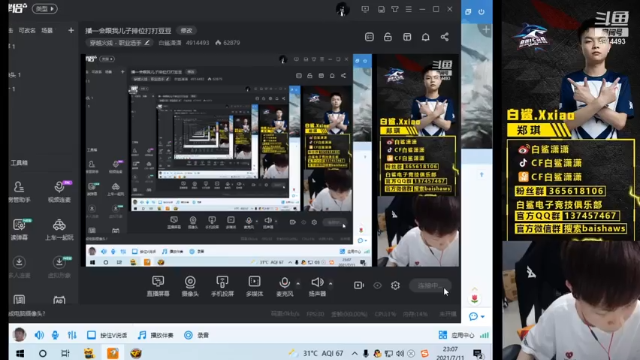Open Task View on taskbar
Image resolution: width=640 pixels, height=360 pixels.
(x=65, y=353)
